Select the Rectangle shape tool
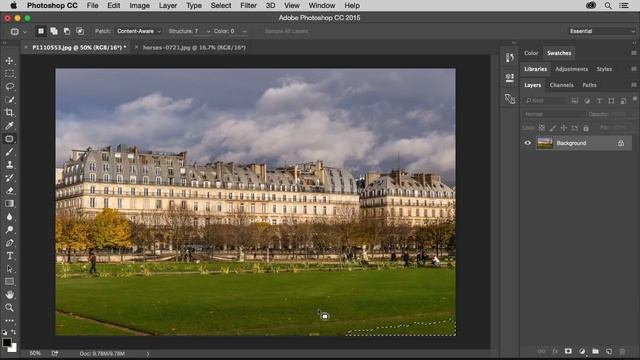 9,282
